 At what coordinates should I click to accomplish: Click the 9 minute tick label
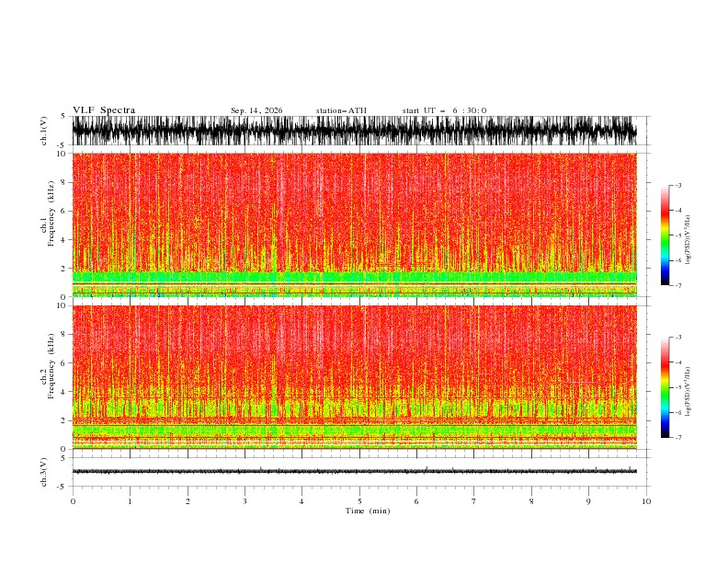588,501
